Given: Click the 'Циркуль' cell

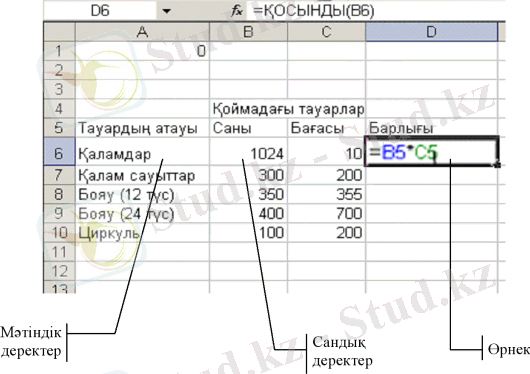Looking at the screenshot, I should [x=142, y=232].
